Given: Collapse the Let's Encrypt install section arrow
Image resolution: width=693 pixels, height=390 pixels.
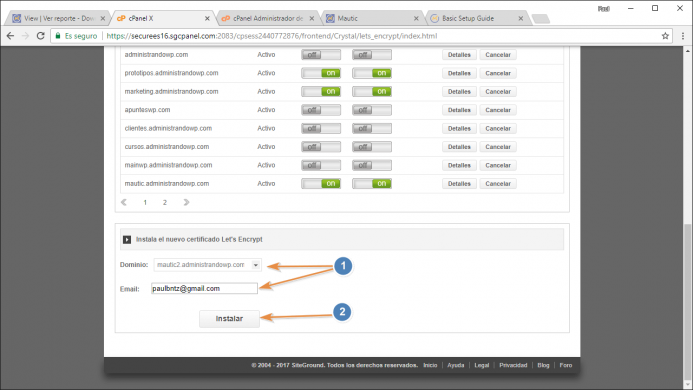Looking at the screenshot, I should pyautogui.click(x=127, y=239).
